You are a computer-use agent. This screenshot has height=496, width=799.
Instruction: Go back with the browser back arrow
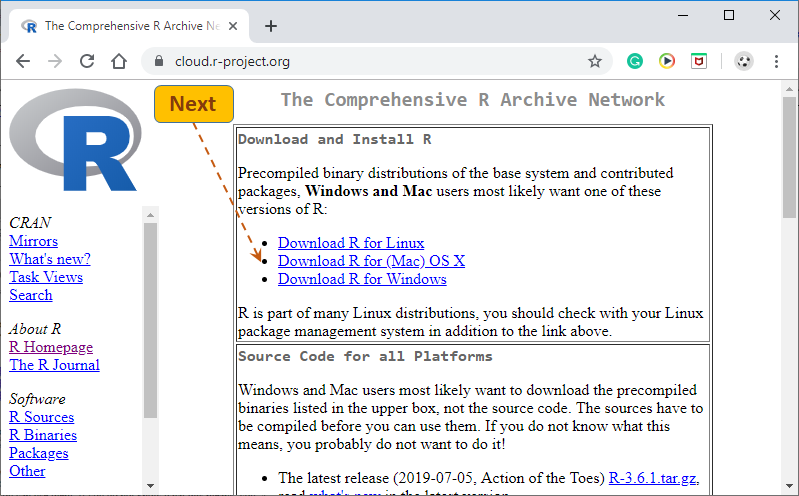(x=23, y=61)
